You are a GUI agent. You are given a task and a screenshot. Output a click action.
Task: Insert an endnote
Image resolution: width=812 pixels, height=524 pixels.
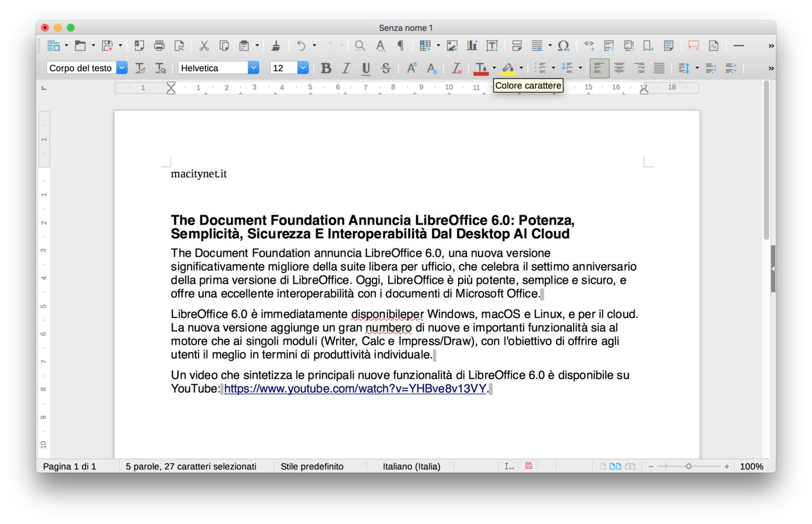pyautogui.click(x=629, y=46)
